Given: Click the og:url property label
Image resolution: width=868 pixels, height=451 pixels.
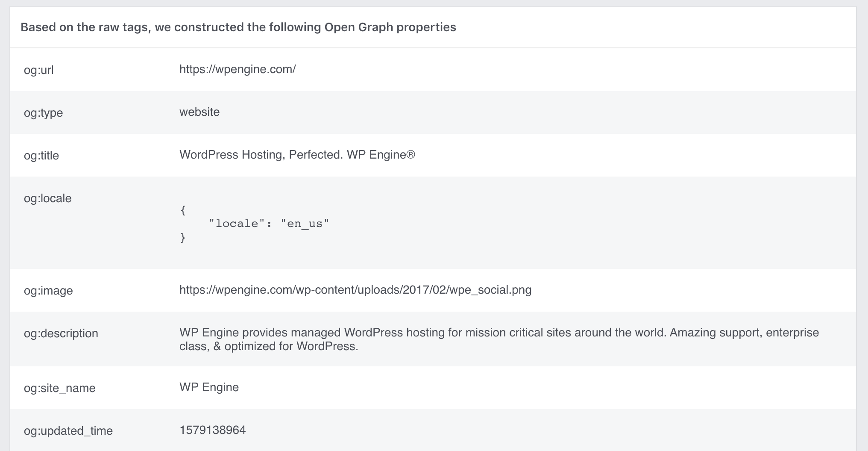Looking at the screenshot, I should point(39,70).
